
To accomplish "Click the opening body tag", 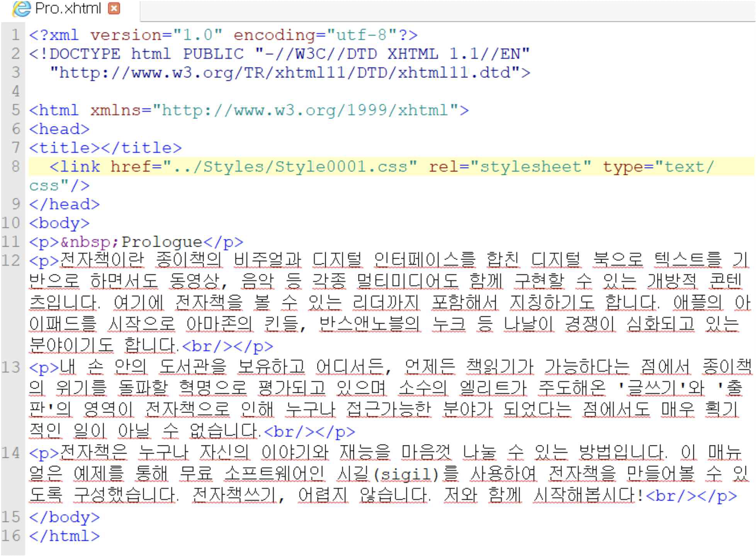I will click(x=59, y=223).
